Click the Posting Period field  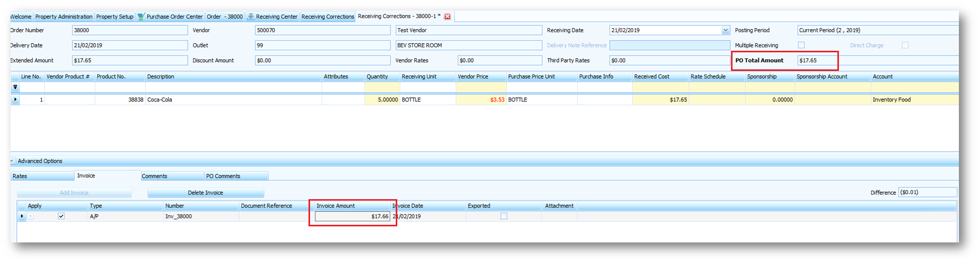[876, 31]
